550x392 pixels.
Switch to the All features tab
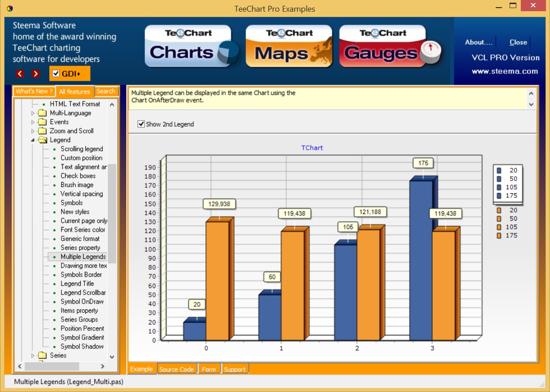tap(75, 91)
